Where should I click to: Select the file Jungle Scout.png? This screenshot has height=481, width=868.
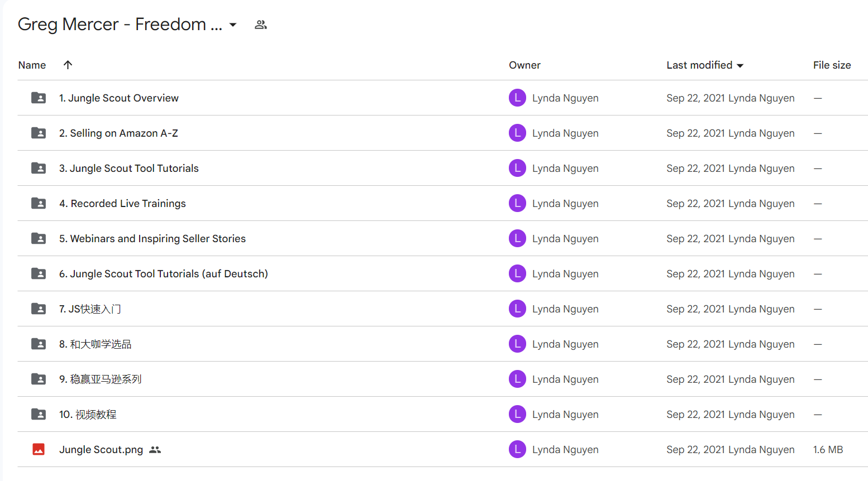tap(101, 450)
